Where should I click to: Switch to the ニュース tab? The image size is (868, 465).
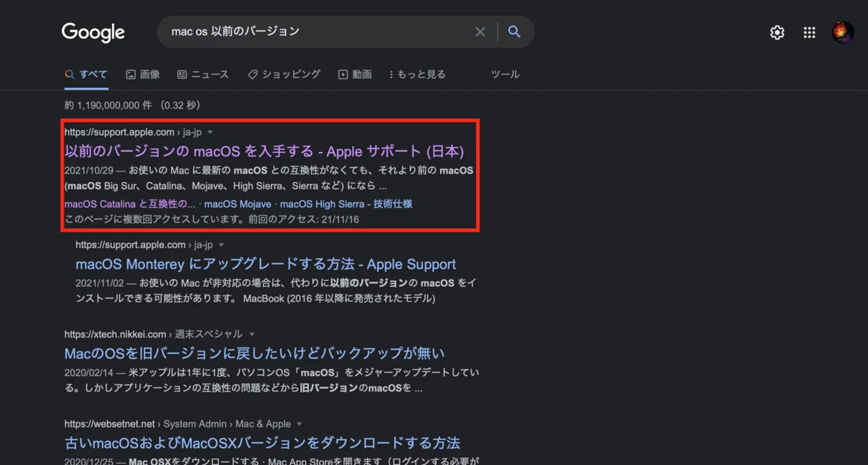[x=203, y=74]
